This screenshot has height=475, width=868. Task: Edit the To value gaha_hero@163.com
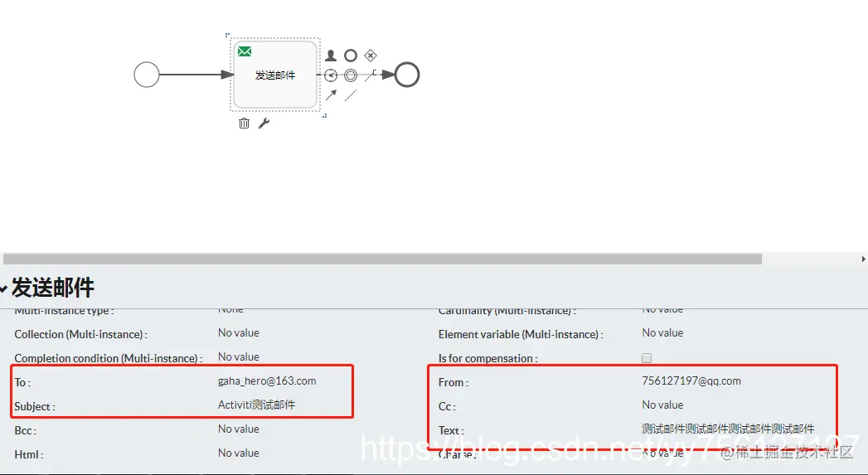pyautogui.click(x=267, y=380)
